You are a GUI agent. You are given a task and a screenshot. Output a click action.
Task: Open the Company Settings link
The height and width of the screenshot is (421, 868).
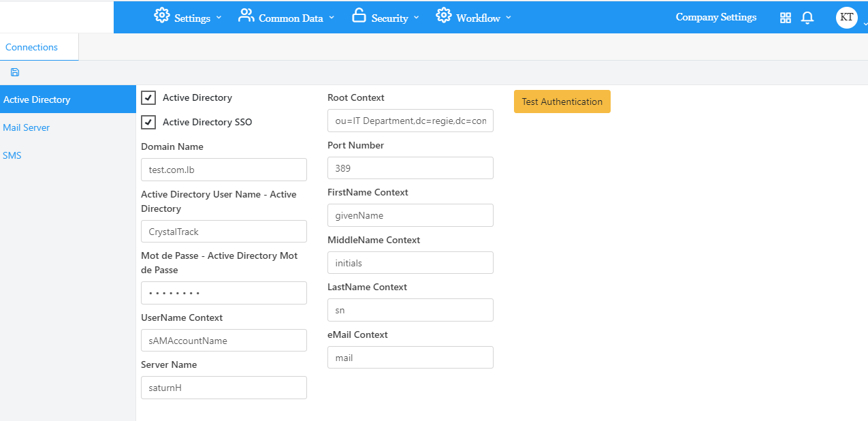click(x=716, y=18)
